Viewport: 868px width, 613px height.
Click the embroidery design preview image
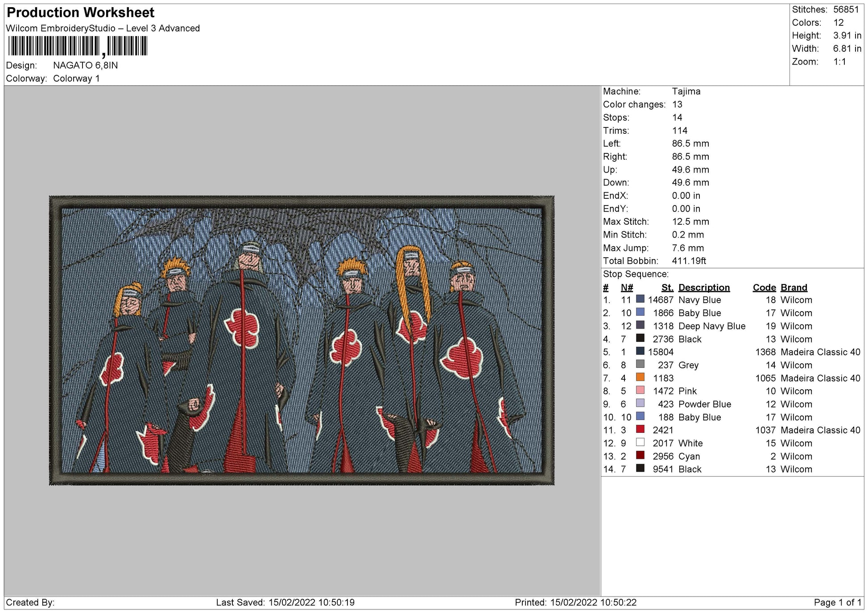pos(302,340)
